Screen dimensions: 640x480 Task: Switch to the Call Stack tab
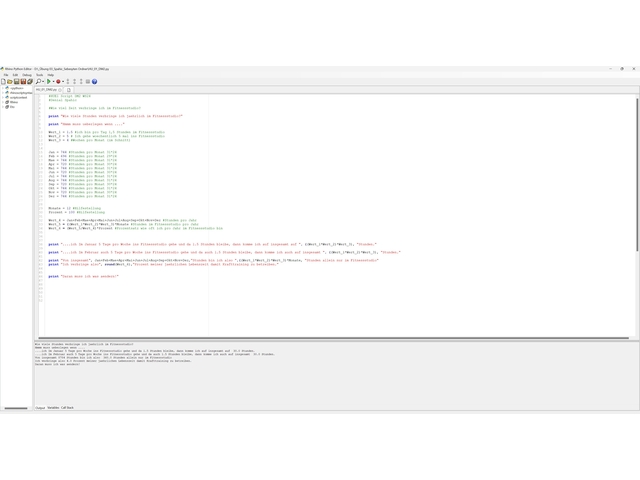point(67,408)
